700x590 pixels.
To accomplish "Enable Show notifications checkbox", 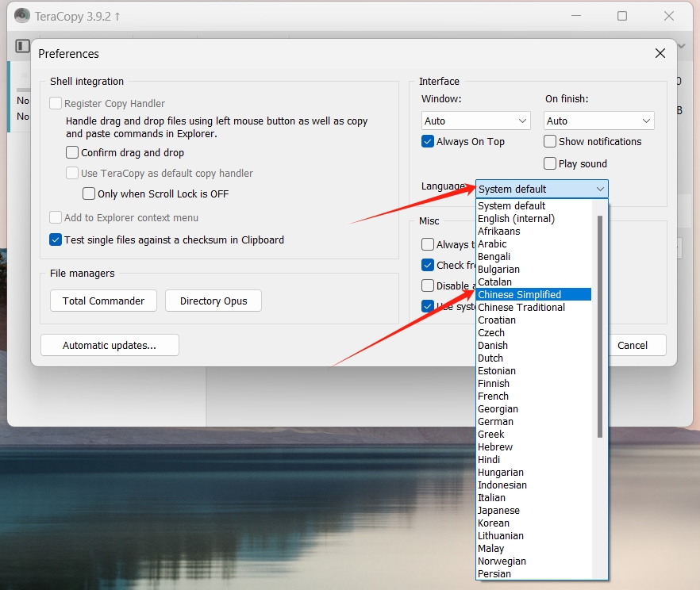I will 550,141.
